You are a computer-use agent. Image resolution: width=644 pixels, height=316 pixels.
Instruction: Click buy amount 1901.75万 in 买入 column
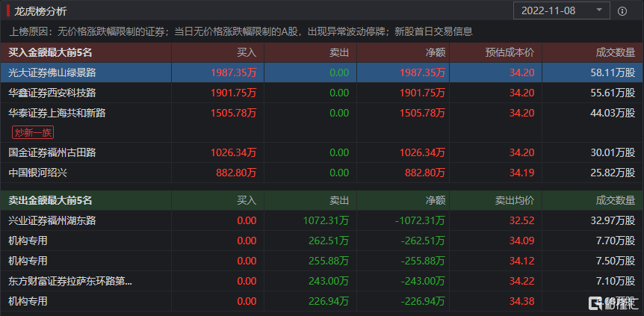tap(234, 93)
